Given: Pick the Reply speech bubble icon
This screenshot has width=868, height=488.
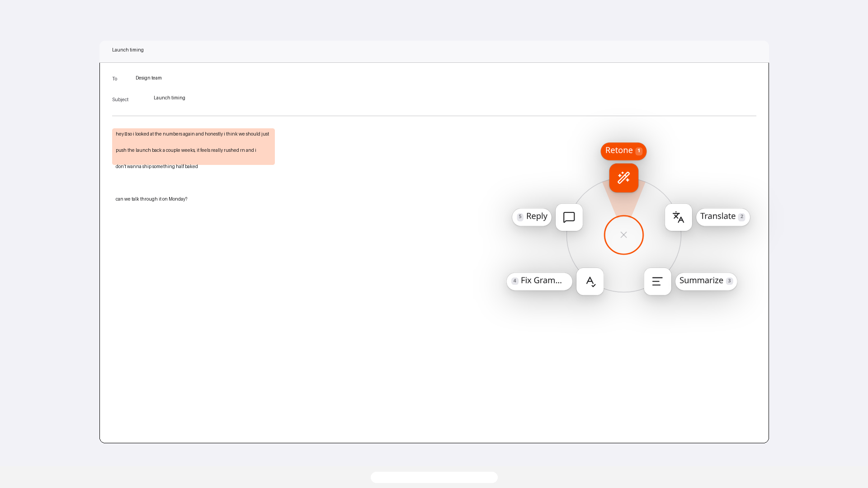Looking at the screenshot, I should click(569, 217).
